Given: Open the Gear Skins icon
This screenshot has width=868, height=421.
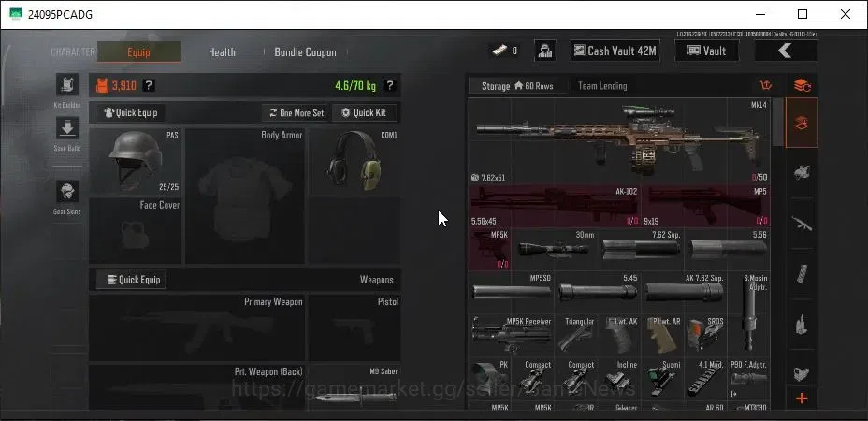Looking at the screenshot, I should [67, 192].
